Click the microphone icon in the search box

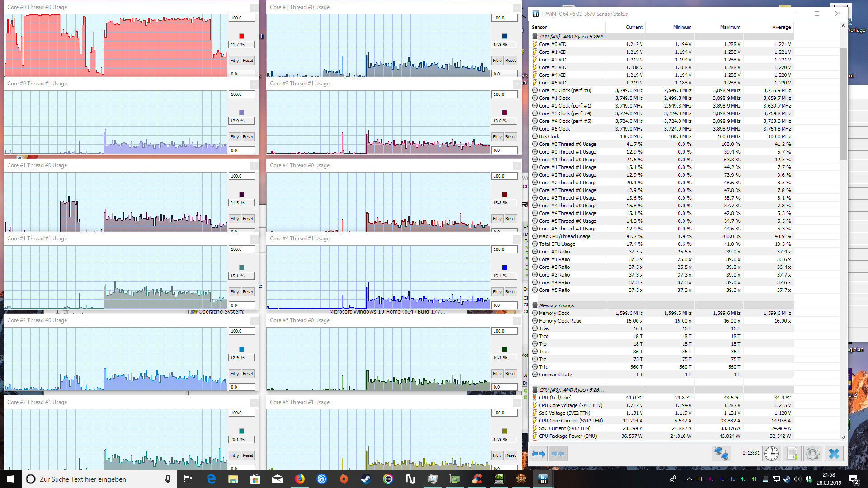[168, 479]
